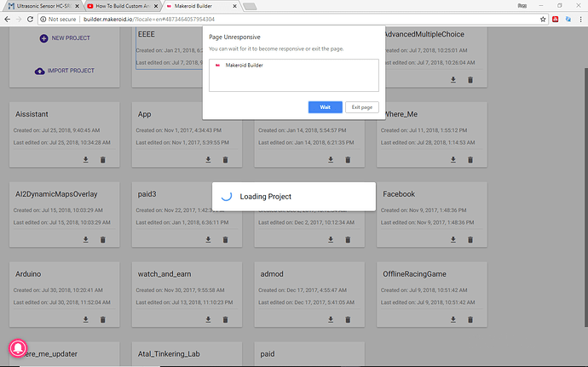The width and height of the screenshot is (588, 367).
Task: Download the Aissistant project
Action: [86, 160]
